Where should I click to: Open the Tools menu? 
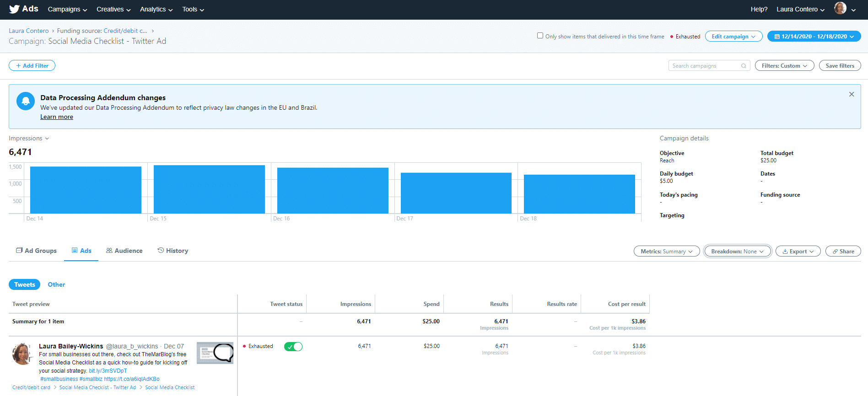pos(193,9)
